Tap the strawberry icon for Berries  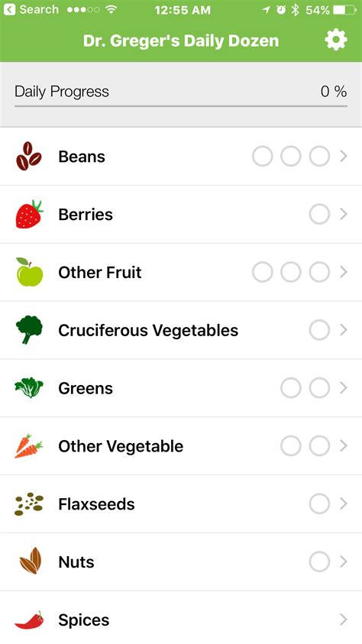pyautogui.click(x=29, y=214)
